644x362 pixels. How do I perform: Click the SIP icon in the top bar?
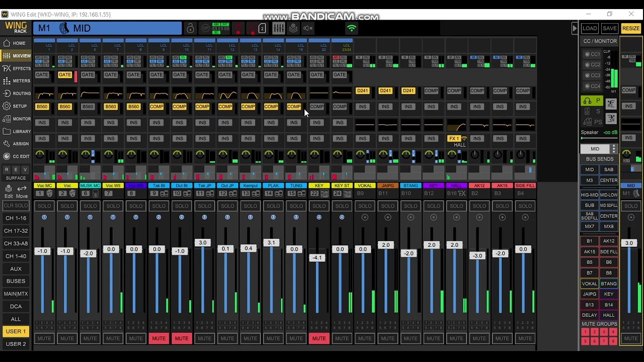tap(205, 29)
